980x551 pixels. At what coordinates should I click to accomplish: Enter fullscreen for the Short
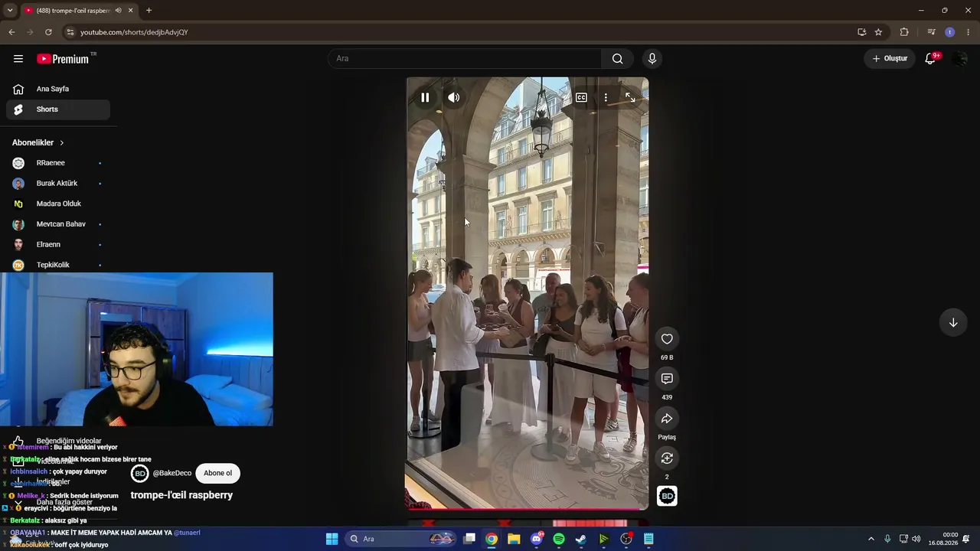(x=630, y=97)
